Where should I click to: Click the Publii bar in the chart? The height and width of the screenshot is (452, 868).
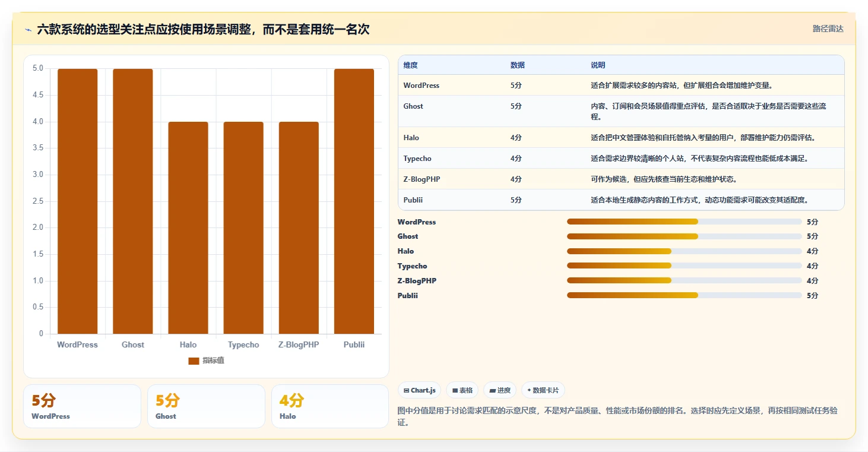(354, 201)
